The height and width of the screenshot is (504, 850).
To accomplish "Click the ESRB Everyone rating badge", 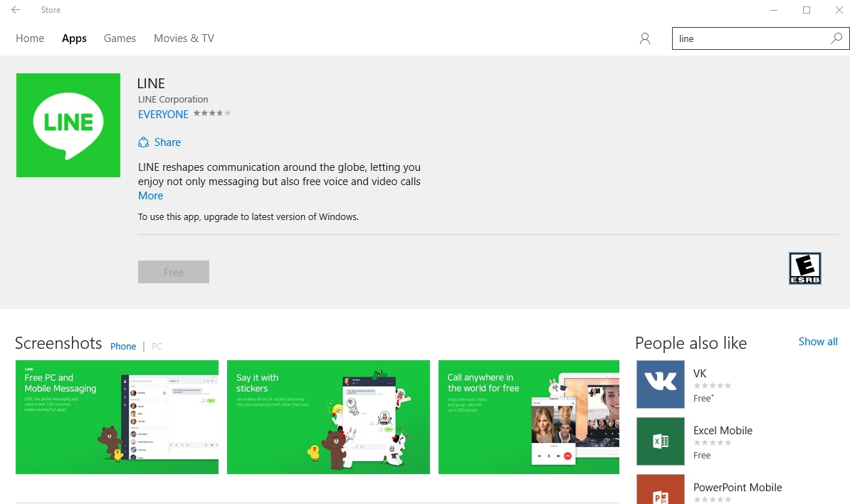I will click(x=805, y=268).
